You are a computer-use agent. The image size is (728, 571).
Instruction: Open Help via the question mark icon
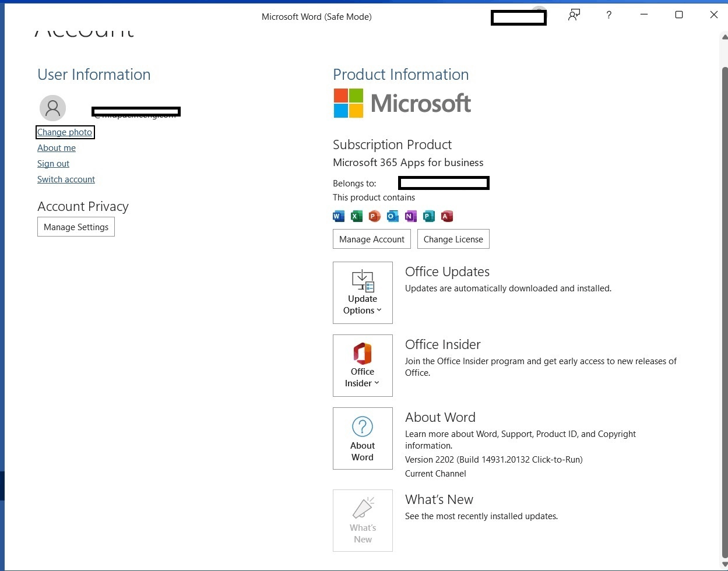[x=609, y=15]
